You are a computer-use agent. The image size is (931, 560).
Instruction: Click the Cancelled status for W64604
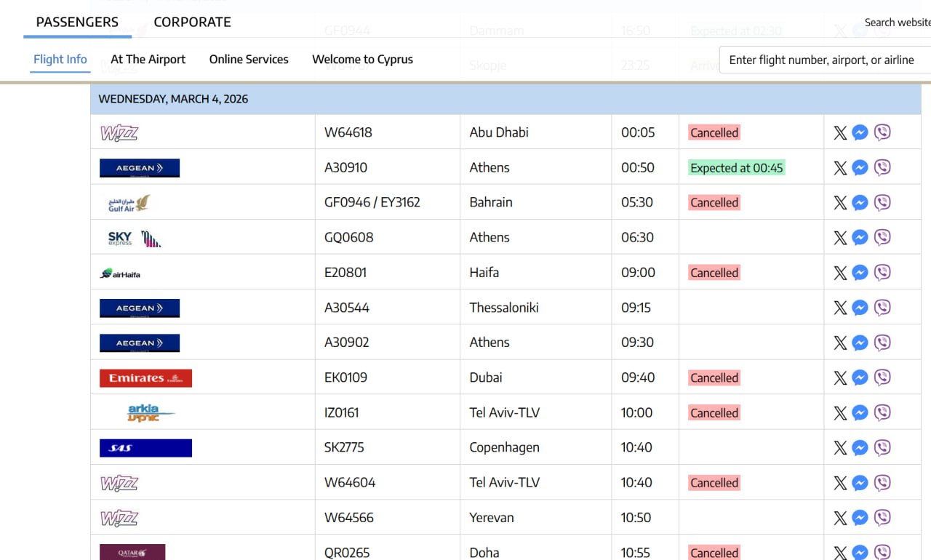point(714,483)
